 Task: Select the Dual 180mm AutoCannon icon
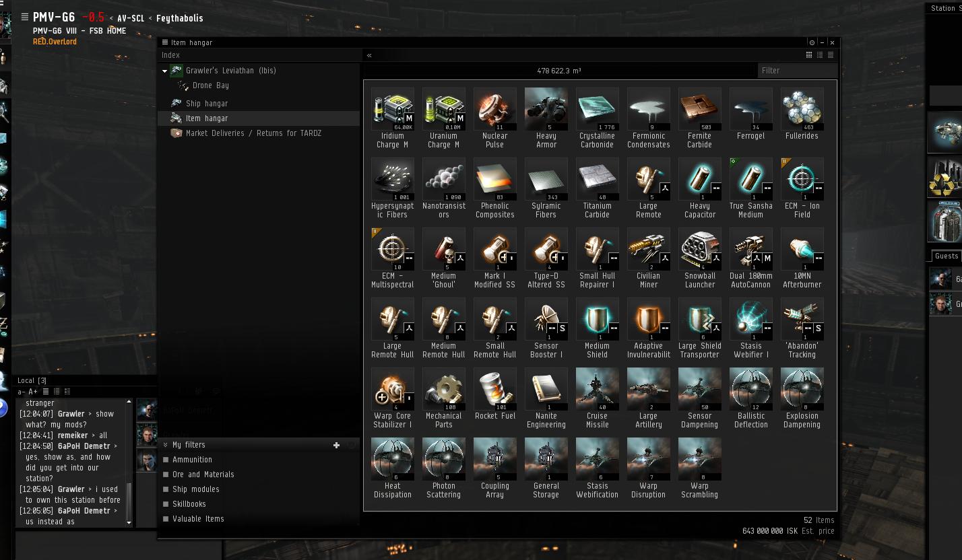pos(750,249)
